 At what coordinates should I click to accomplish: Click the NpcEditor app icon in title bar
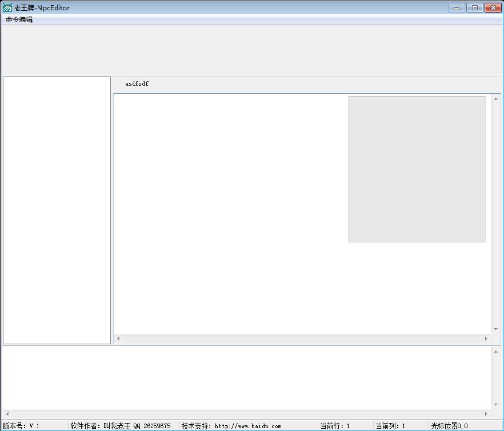(x=7, y=8)
